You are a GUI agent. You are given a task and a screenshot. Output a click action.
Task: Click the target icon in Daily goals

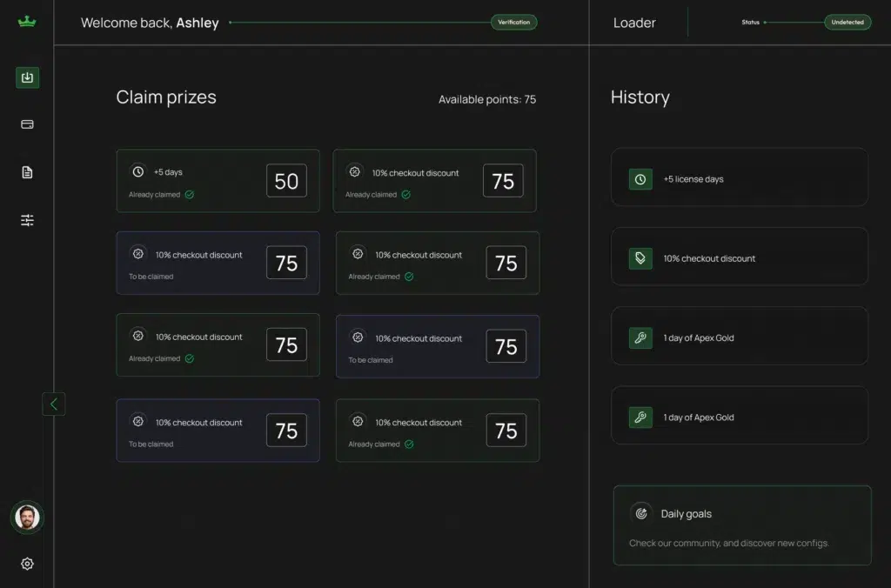tap(641, 513)
